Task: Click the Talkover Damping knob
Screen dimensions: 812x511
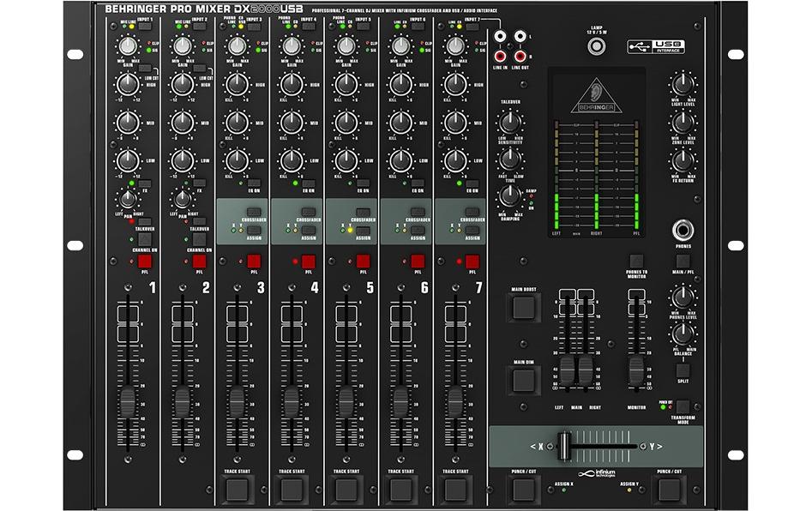Action: [510, 195]
